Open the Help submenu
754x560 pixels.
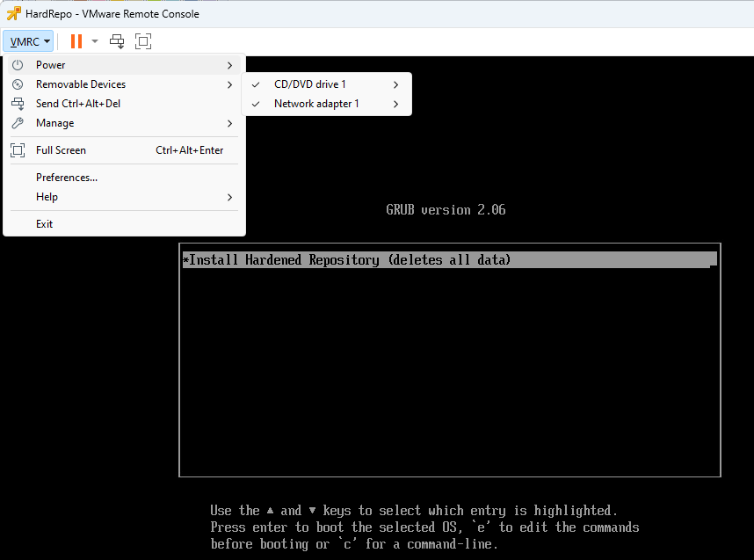pos(48,196)
